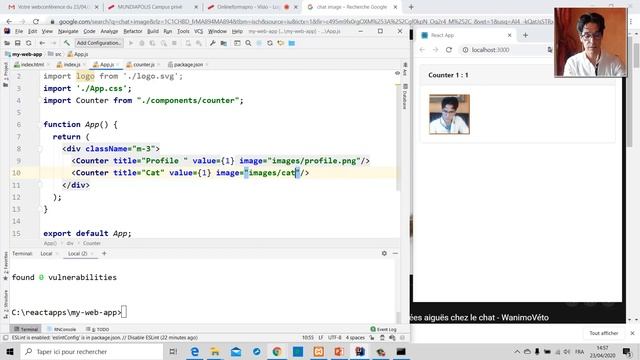Click the Windows search box
Screen dimensions: 640x360
click(92, 351)
